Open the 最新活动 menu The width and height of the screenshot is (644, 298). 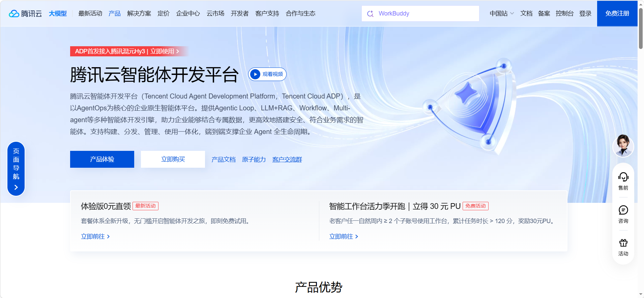[x=90, y=13]
